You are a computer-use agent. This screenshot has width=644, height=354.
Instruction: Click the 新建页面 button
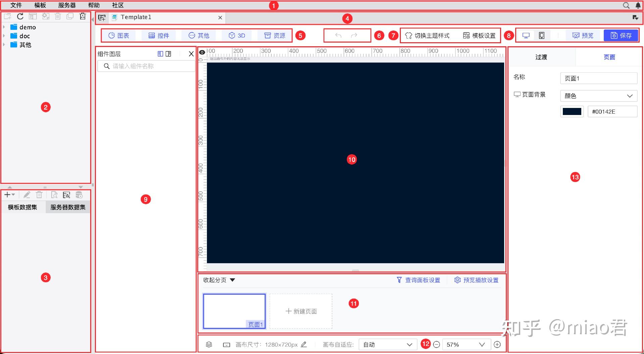point(301,311)
